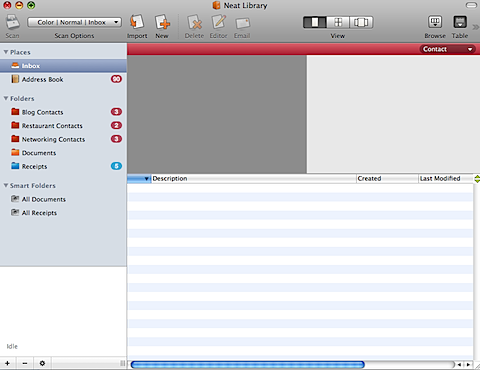The width and height of the screenshot is (480, 370).
Task: Switch to Browse mode
Action: click(435, 22)
